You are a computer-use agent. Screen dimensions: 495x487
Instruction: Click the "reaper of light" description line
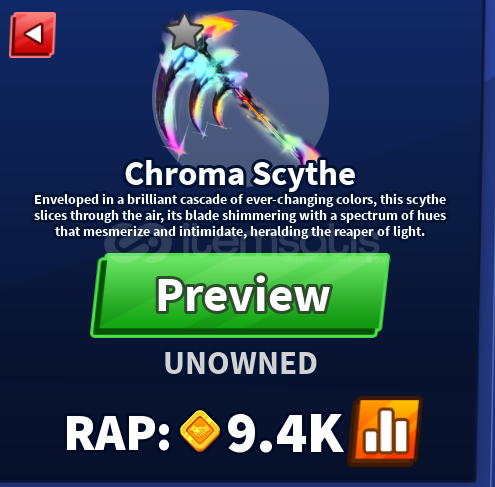coord(240,231)
